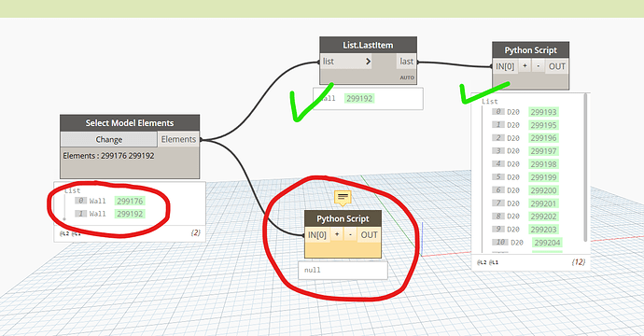The width and height of the screenshot is (644, 336).
Task: Click the last output port of List.LastItem
Action: (x=407, y=62)
